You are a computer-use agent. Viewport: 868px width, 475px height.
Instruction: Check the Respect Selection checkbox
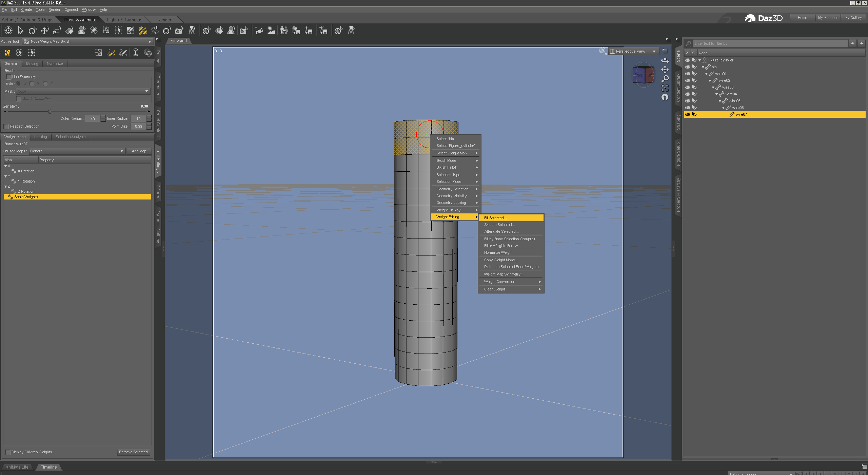pos(6,127)
